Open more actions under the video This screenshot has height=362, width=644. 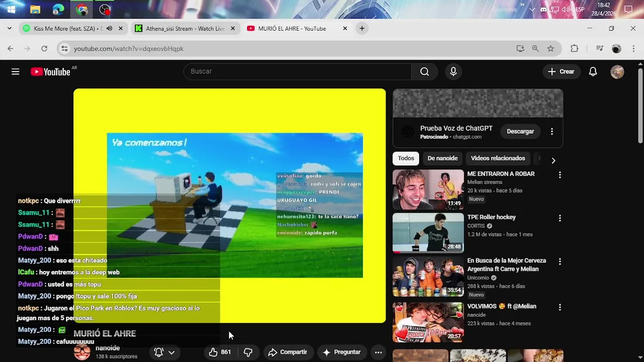click(378, 352)
